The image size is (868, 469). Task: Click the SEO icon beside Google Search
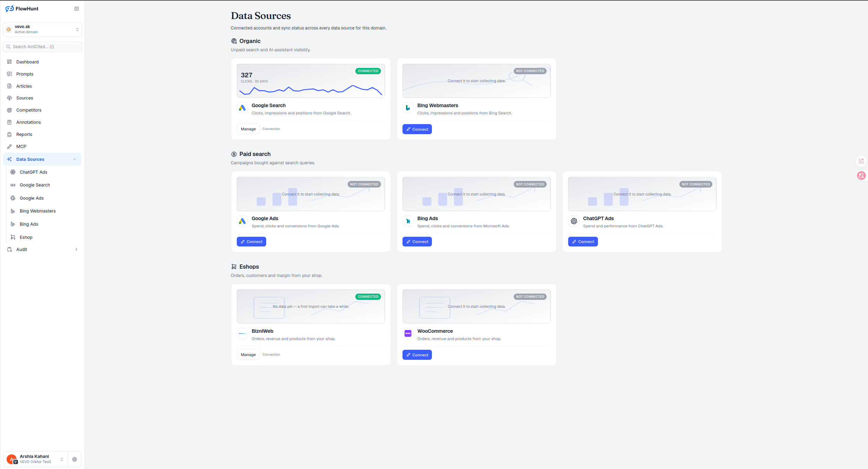pyautogui.click(x=13, y=185)
